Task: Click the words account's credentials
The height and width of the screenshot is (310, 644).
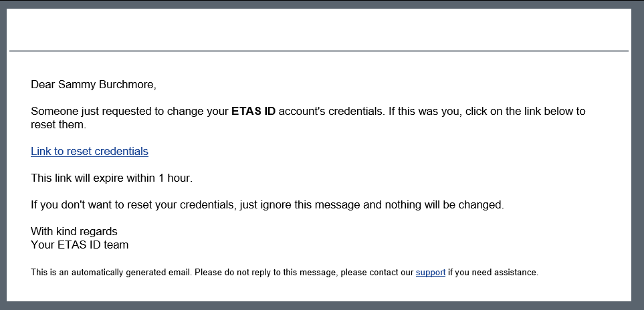Action: [332, 111]
